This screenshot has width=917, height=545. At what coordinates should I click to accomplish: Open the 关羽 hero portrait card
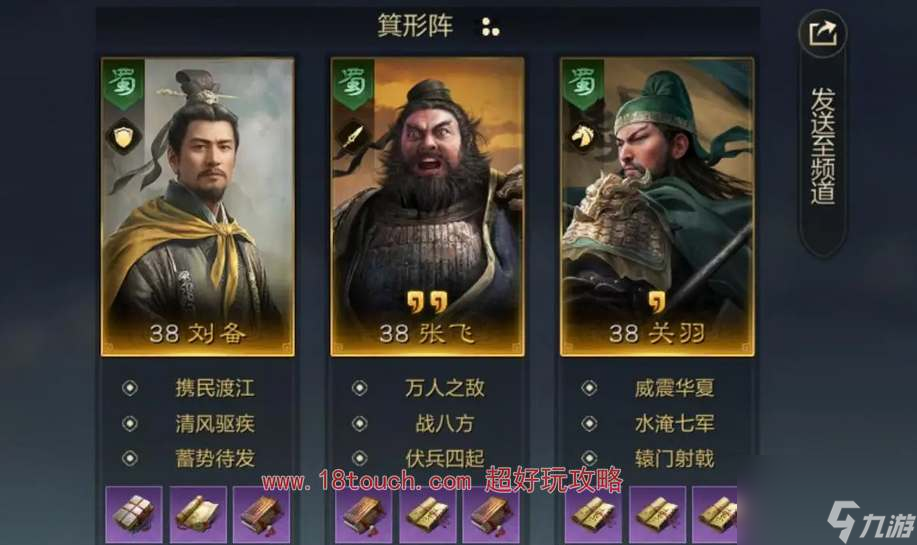tap(657, 206)
